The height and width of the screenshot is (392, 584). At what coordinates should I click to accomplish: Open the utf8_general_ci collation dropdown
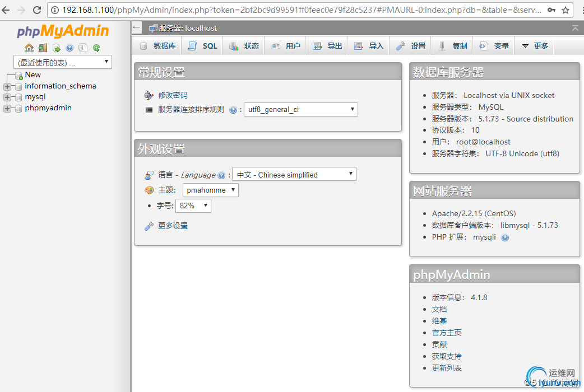point(301,109)
